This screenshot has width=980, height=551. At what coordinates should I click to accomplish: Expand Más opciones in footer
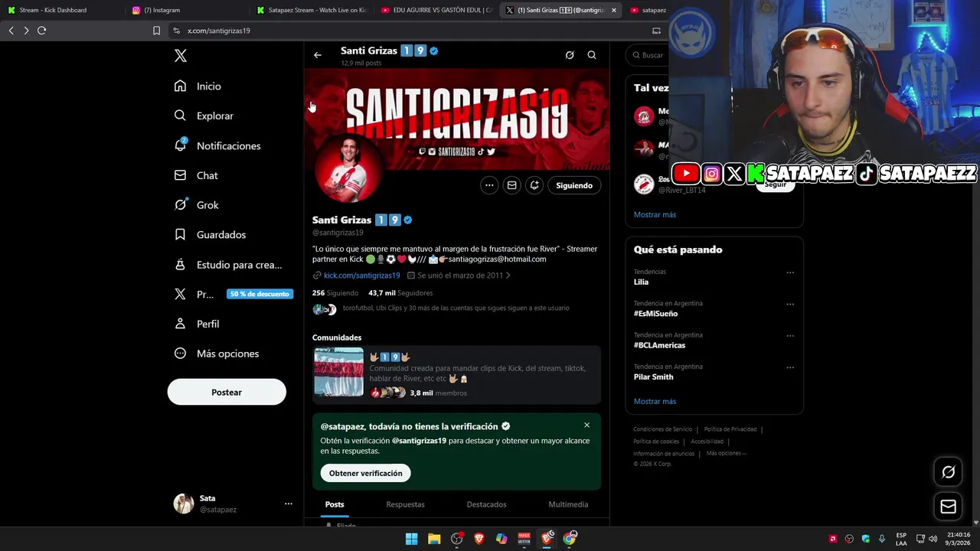[725, 453]
